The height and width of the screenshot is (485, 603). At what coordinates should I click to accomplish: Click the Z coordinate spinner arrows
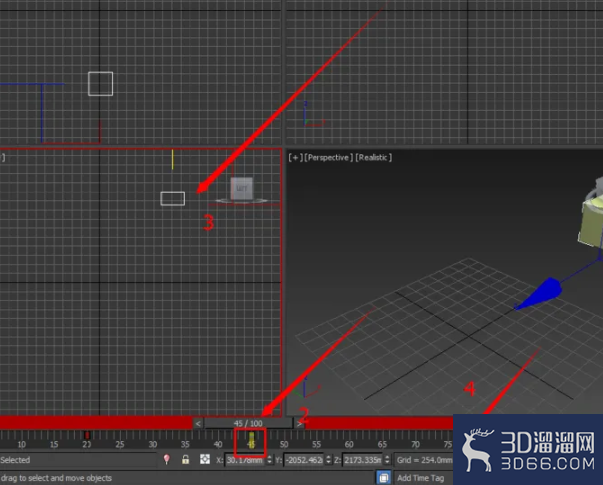387,460
